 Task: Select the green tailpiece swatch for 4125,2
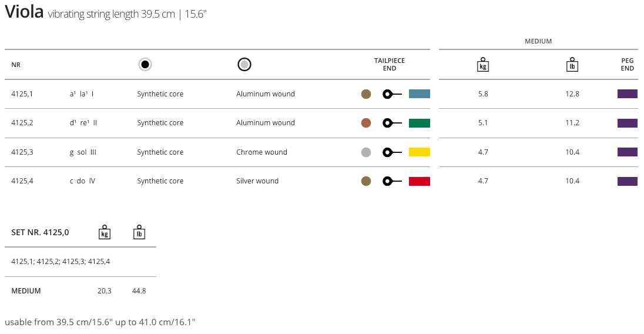[420, 123]
